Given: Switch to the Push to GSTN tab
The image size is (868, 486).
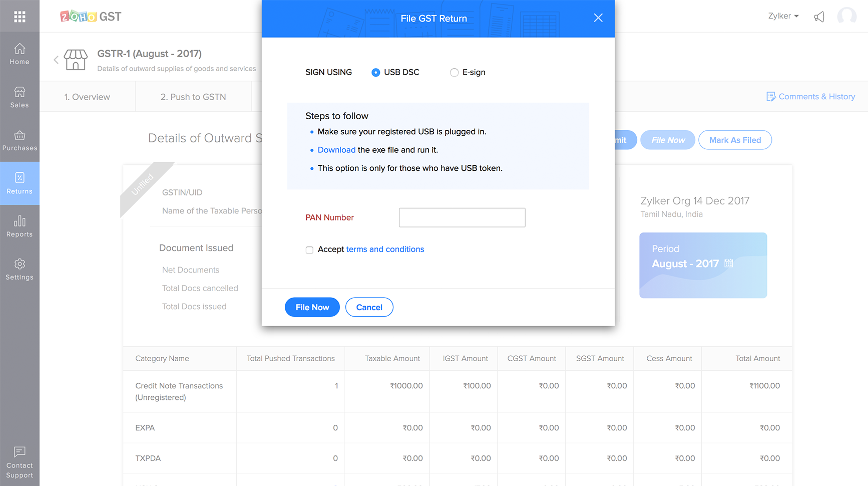Looking at the screenshot, I should point(193,96).
